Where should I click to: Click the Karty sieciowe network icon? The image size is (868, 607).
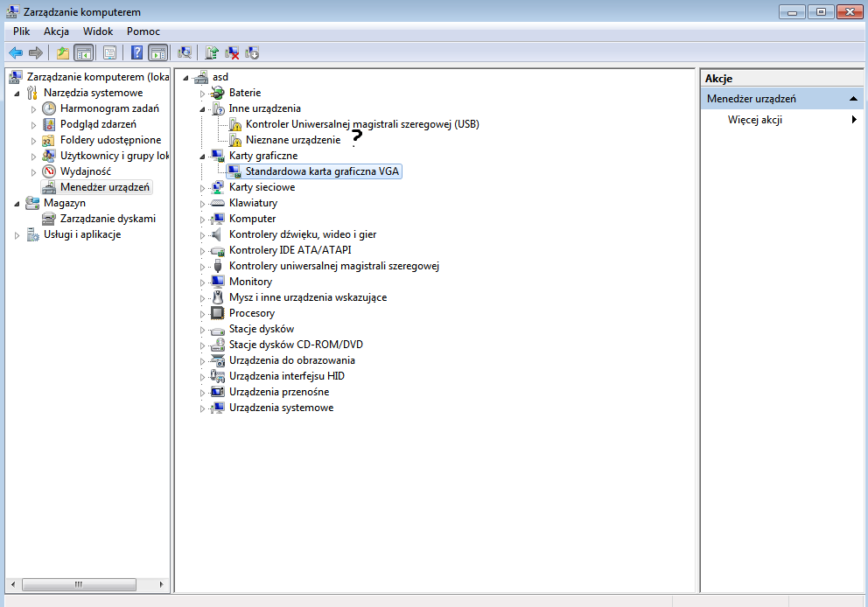(218, 187)
